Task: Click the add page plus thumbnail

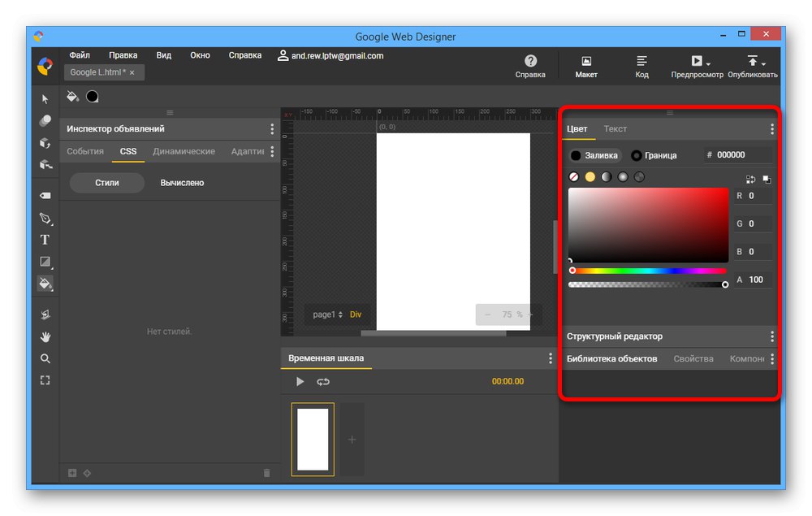Action: [x=352, y=440]
